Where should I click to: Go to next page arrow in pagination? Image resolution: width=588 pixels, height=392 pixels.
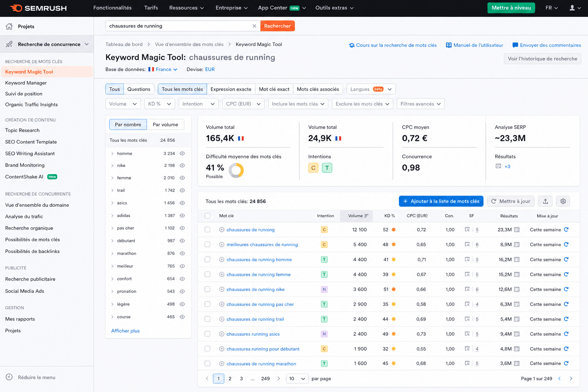279,379
